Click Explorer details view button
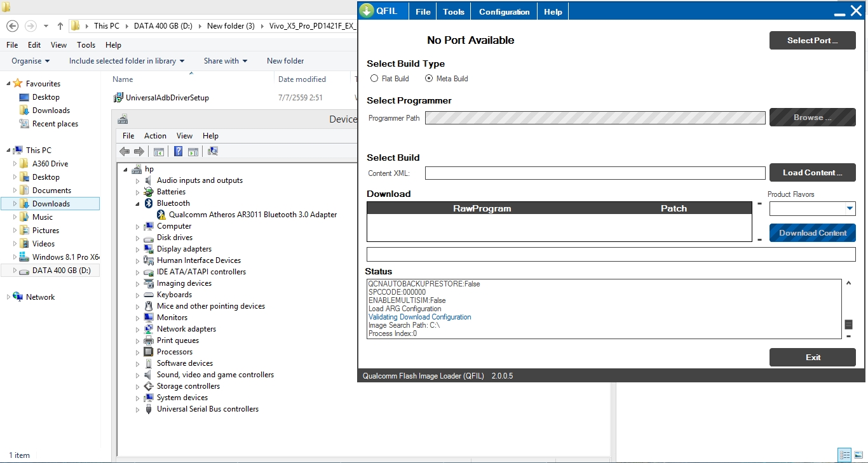This screenshot has width=868, height=463. pyautogui.click(x=844, y=455)
